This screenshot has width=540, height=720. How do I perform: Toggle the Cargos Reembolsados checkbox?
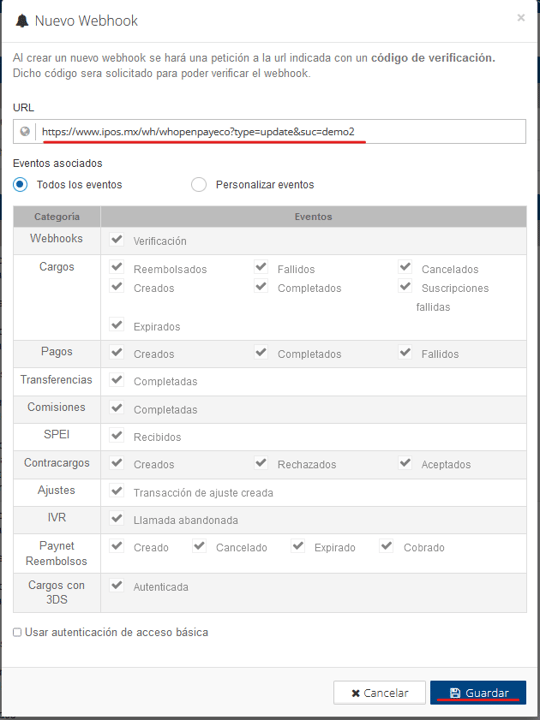tap(117, 267)
